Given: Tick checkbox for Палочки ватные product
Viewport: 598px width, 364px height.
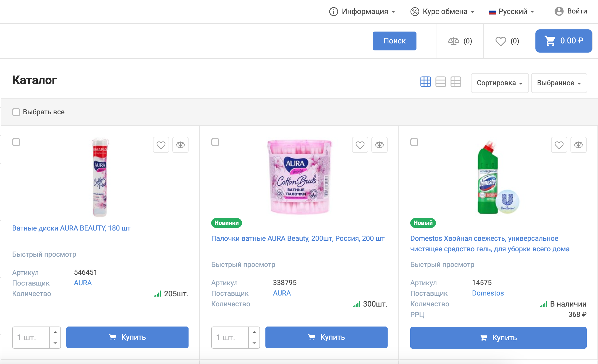Looking at the screenshot, I should (x=215, y=142).
